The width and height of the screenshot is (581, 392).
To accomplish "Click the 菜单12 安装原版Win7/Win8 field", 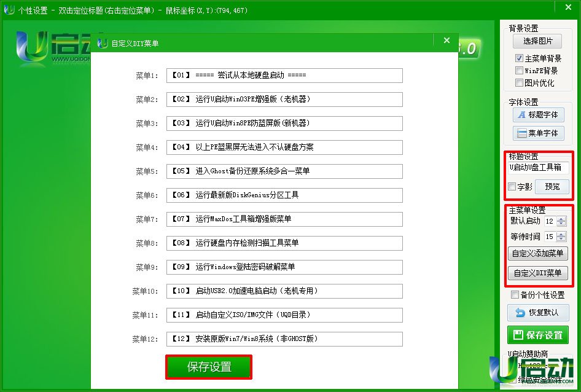I will point(284,339).
